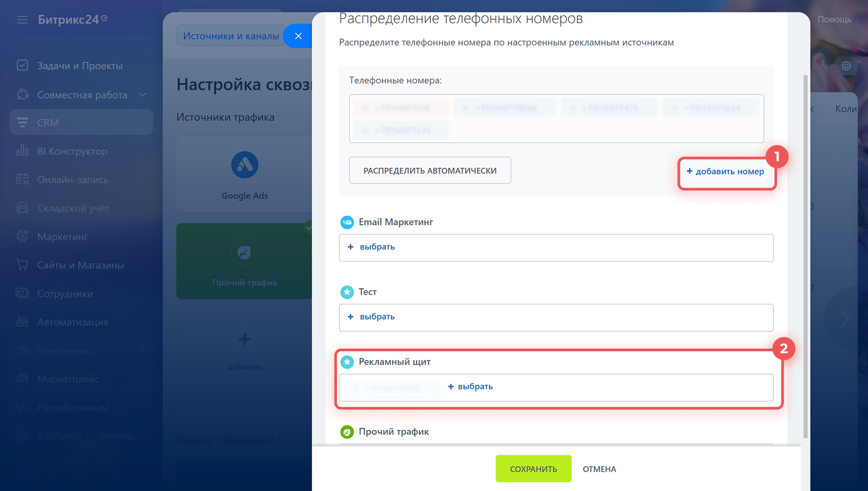Click the Google Ads source icon

245,165
